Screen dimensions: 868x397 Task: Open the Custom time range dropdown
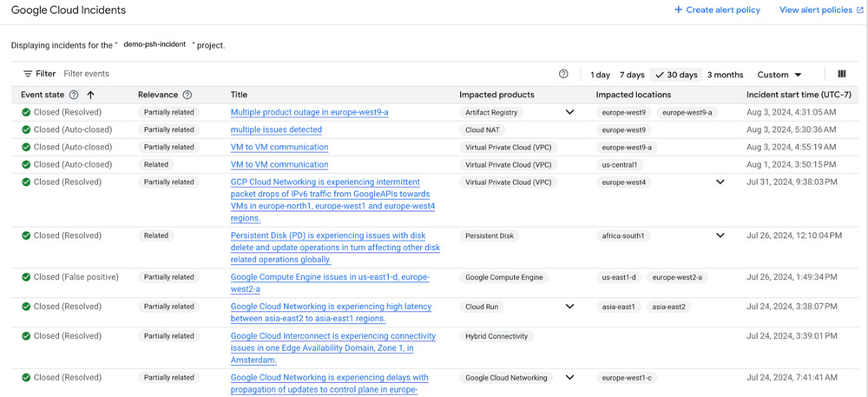(x=779, y=75)
